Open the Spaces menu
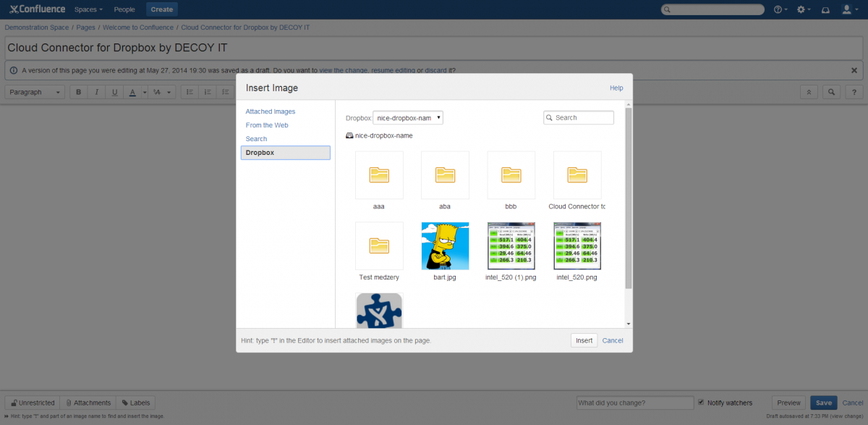 (x=88, y=9)
